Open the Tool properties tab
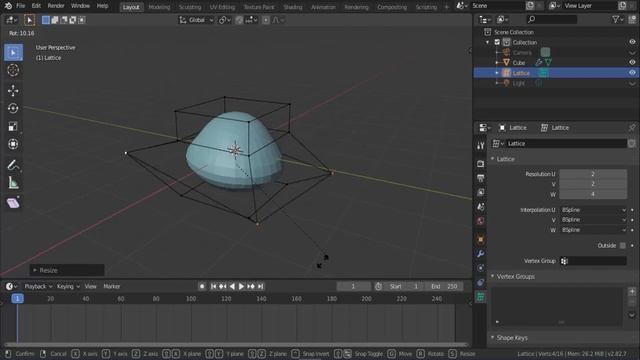The width and height of the screenshot is (640, 360). click(480, 146)
